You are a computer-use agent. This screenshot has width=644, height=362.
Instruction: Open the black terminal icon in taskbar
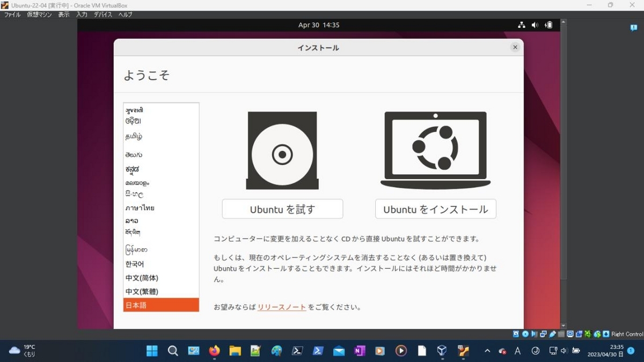297,351
